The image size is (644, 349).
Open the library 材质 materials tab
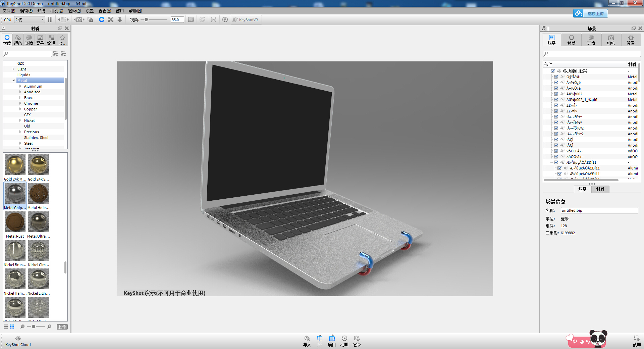click(x=7, y=40)
